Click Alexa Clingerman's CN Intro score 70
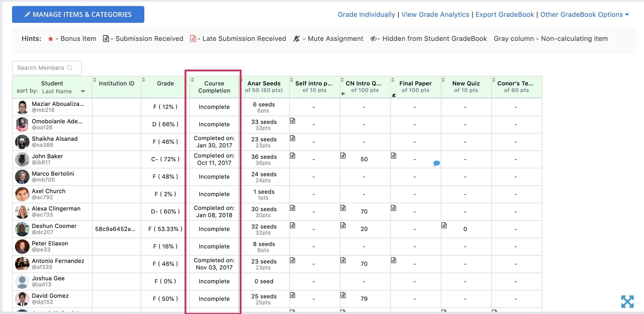Screen dimensions: 644x314 (x=364, y=211)
